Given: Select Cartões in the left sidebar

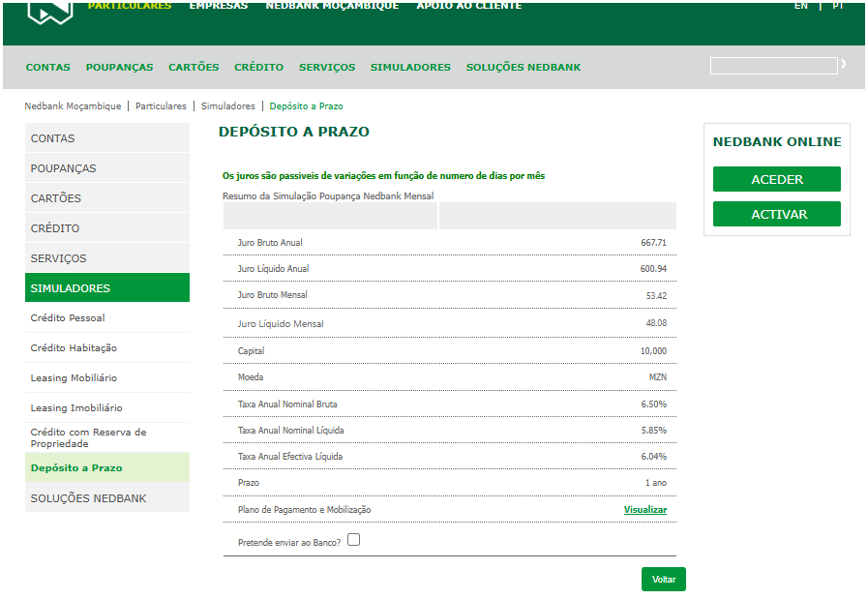Looking at the screenshot, I should coord(107,197).
